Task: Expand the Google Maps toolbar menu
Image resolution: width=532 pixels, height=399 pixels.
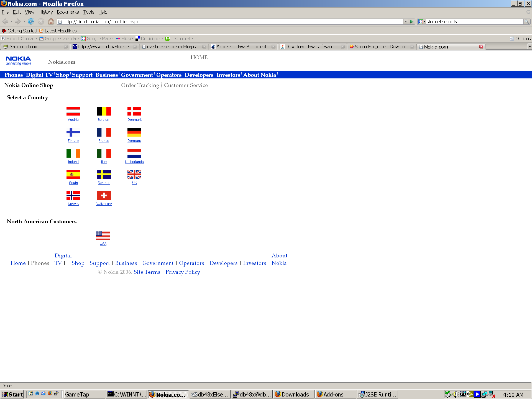Action: [98, 39]
